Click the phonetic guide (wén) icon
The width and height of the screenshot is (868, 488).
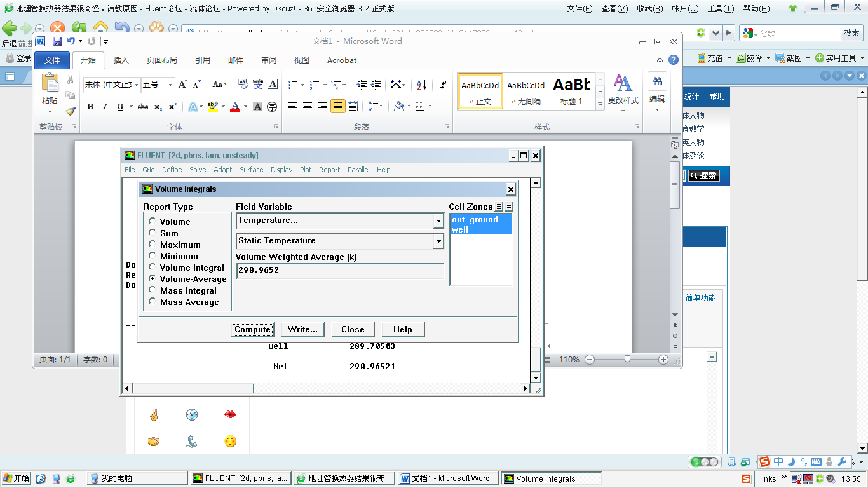258,84
